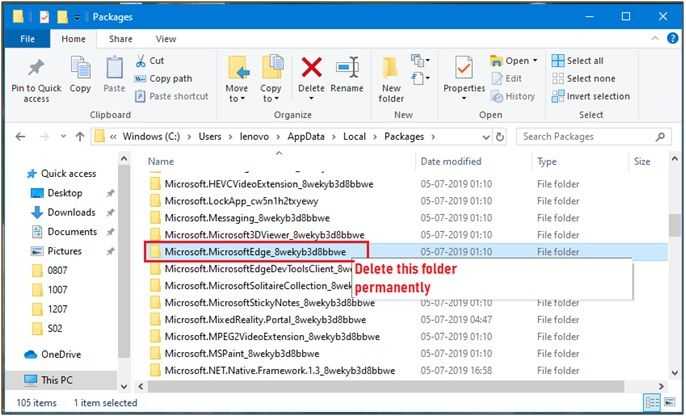This screenshot has width=686, height=416.
Task: Click the Type column header
Action: (547, 161)
